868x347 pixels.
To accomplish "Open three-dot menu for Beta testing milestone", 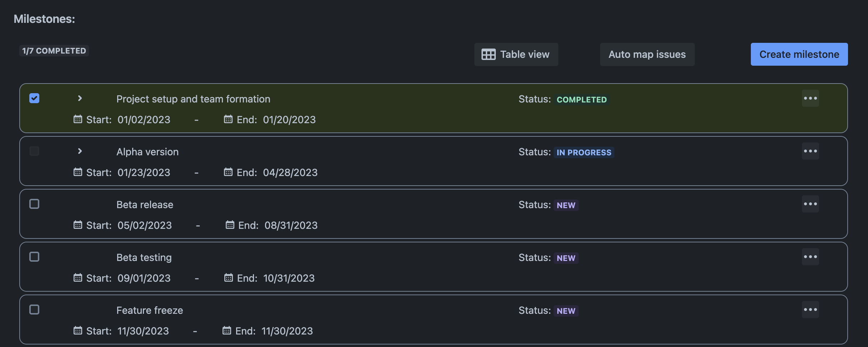I will pos(810,257).
